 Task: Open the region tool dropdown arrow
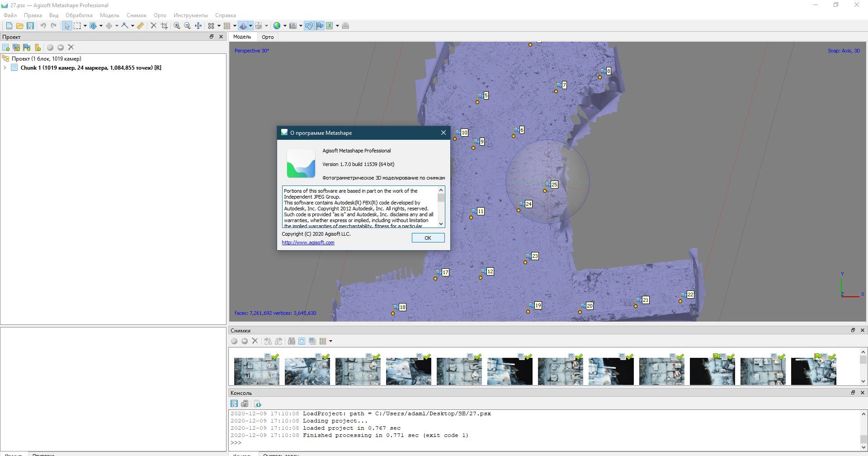[101, 26]
